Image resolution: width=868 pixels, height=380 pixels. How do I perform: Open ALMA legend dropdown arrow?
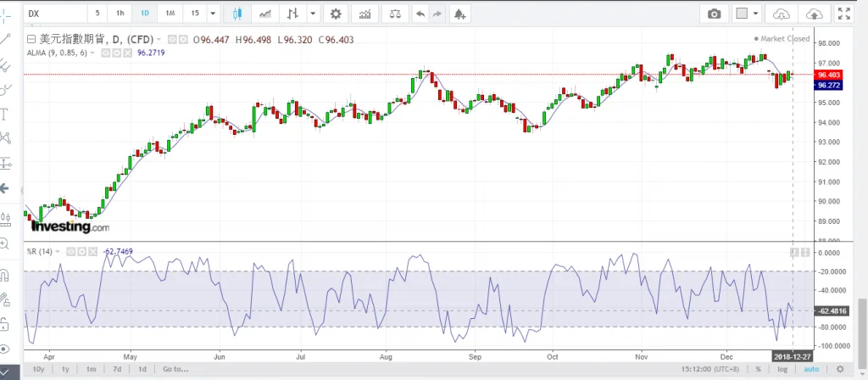(x=92, y=53)
